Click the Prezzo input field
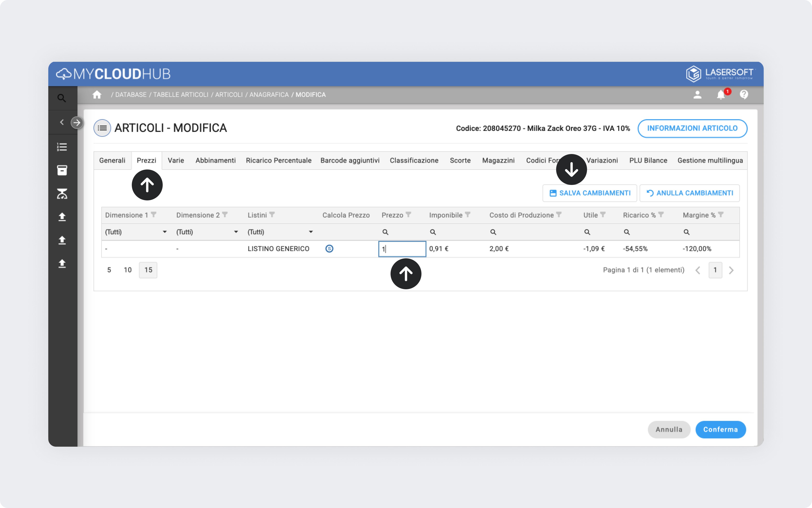Screen dimensions: 812x508 coord(402,249)
